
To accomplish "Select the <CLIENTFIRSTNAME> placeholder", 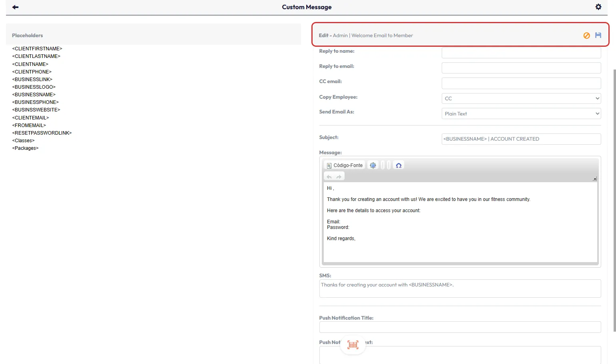I will click(x=37, y=49).
